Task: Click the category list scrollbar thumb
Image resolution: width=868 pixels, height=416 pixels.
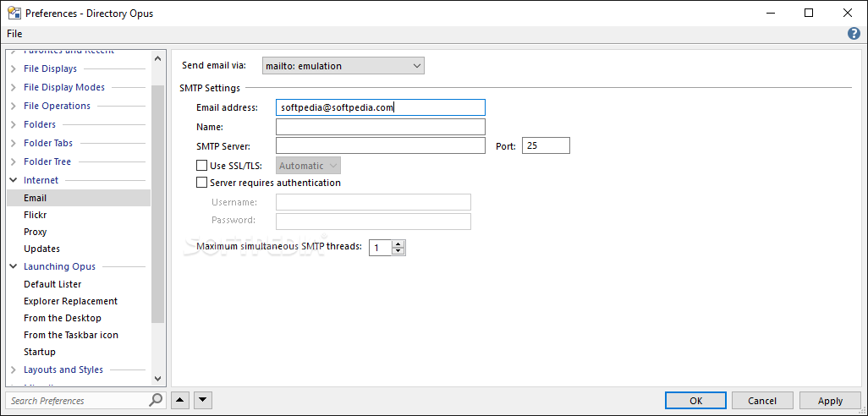Action: point(157,204)
